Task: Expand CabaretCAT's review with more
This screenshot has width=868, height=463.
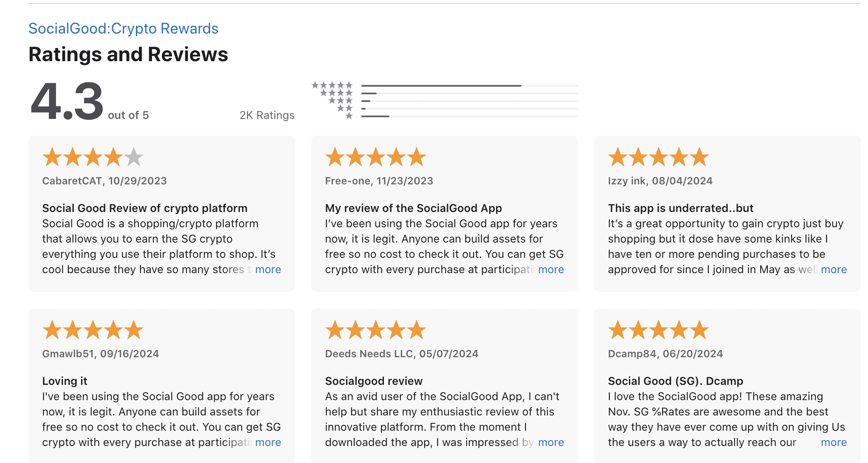Action: (268, 270)
